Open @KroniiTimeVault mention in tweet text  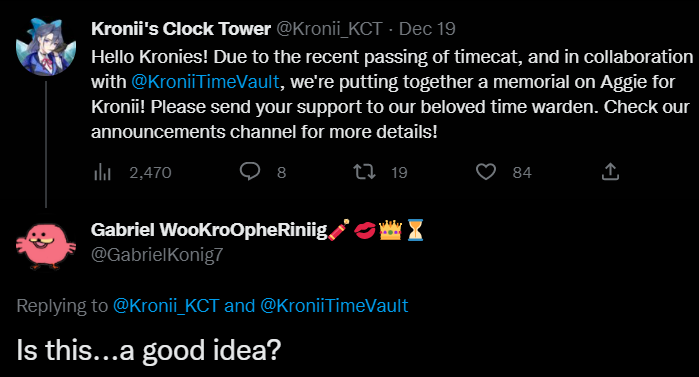(205, 82)
